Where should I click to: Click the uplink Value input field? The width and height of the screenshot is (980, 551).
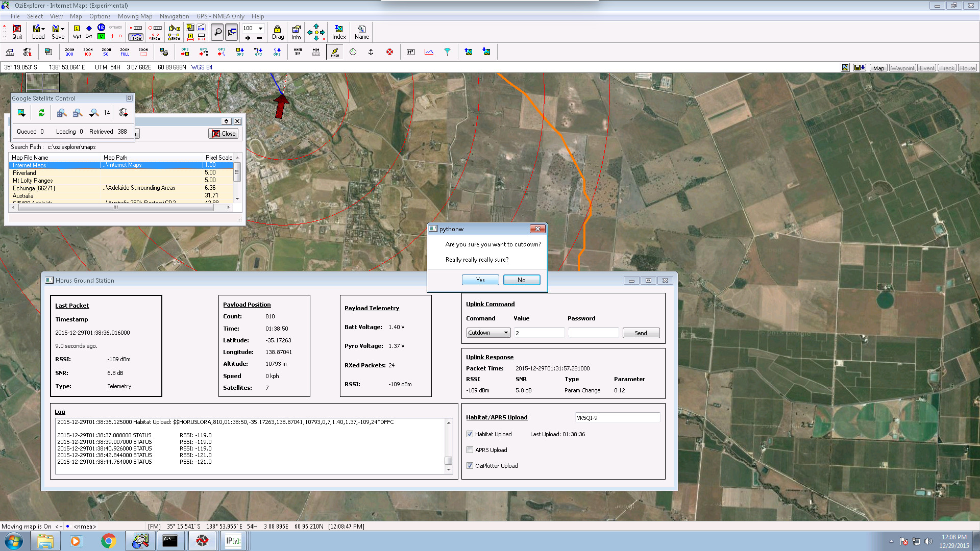pos(539,333)
